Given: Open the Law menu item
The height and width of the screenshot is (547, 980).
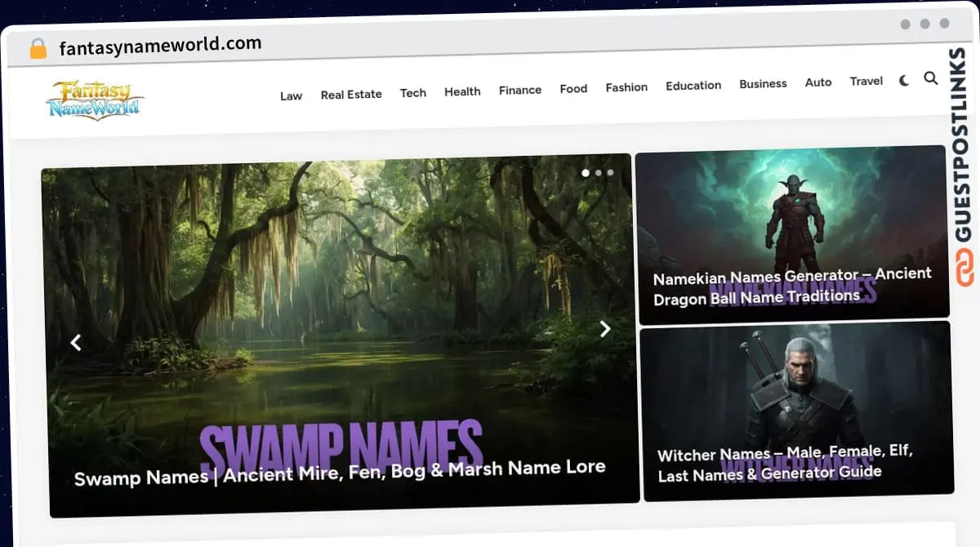Looking at the screenshot, I should tap(291, 96).
